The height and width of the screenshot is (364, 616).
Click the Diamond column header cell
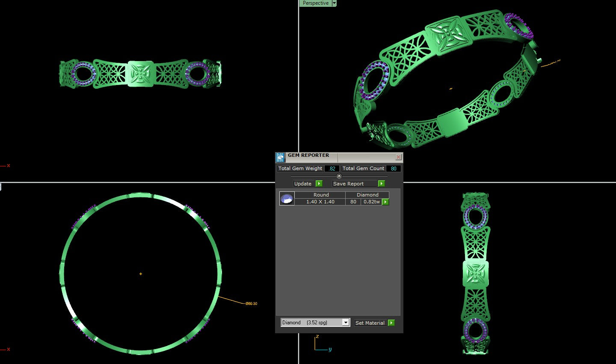(367, 195)
